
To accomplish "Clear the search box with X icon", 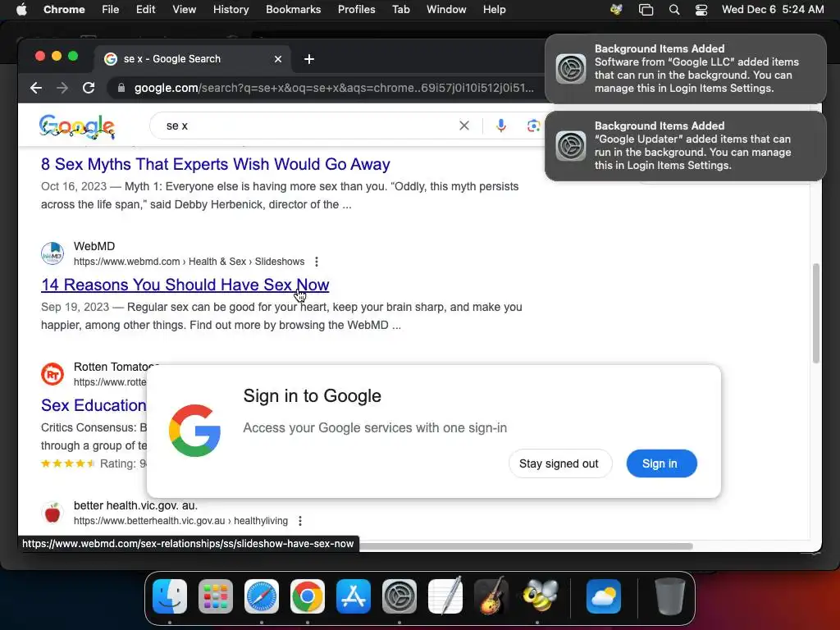I will 464,126.
